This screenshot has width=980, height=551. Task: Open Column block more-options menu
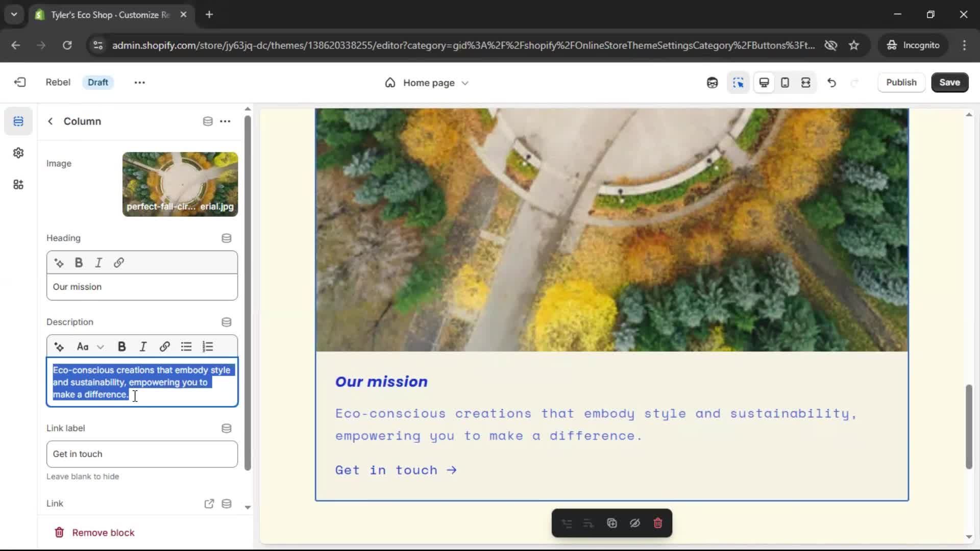pyautogui.click(x=225, y=121)
